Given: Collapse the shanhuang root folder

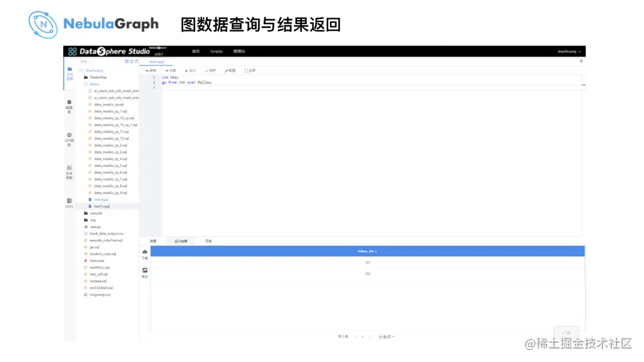Looking at the screenshot, I should click(92, 70).
